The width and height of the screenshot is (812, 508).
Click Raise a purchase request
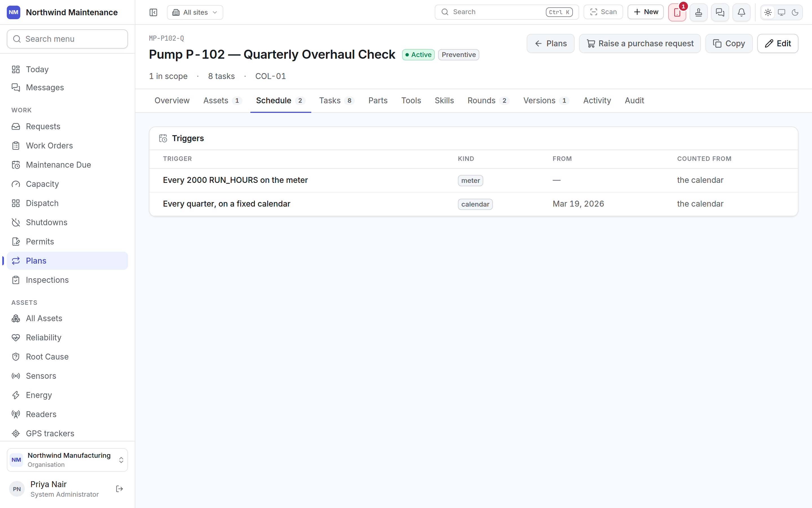tap(640, 43)
